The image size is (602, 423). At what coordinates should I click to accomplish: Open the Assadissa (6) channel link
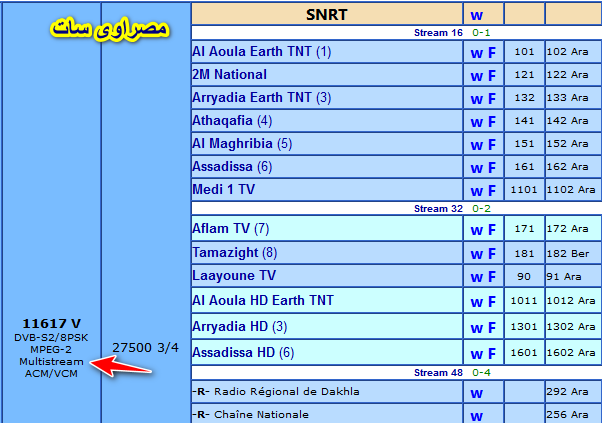[232, 167]
